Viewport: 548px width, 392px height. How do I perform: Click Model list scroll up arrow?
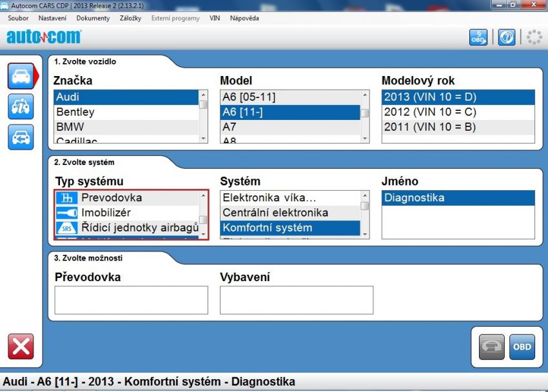pos(365,95)
